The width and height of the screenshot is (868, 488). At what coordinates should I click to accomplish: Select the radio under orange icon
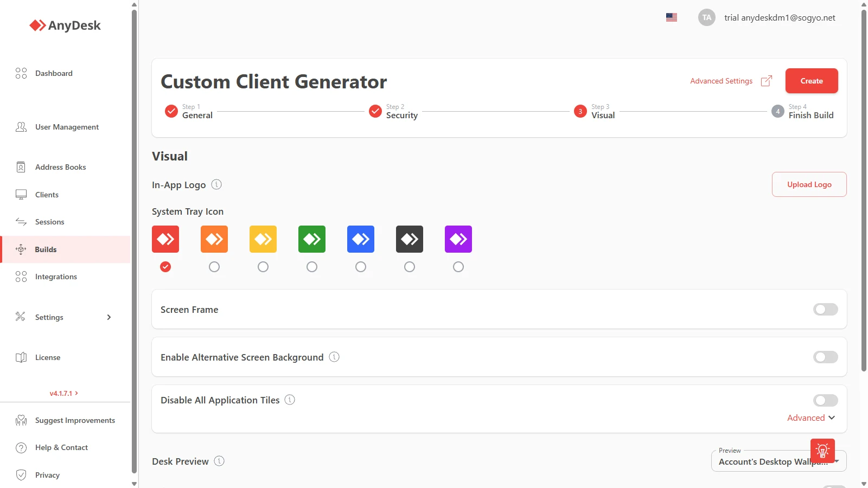click(214, 267)
